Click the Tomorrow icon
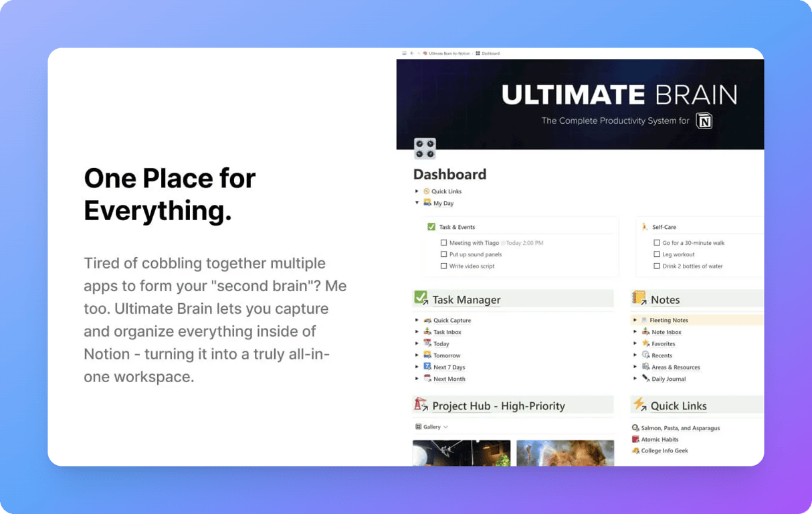This screenshot has height=514, width=812. [x=427, y=355]
